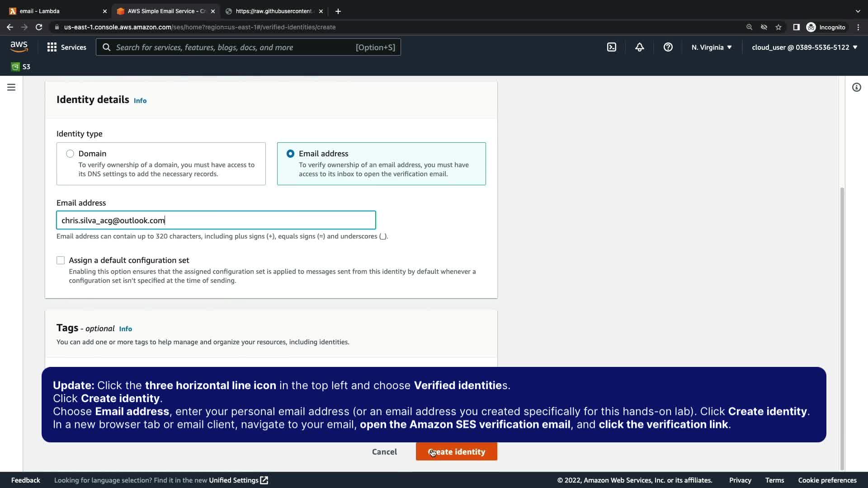Viewport: 868px width, 488px height.
Task: Open the three horizontal line navigation menu
Action: (11, 87)
